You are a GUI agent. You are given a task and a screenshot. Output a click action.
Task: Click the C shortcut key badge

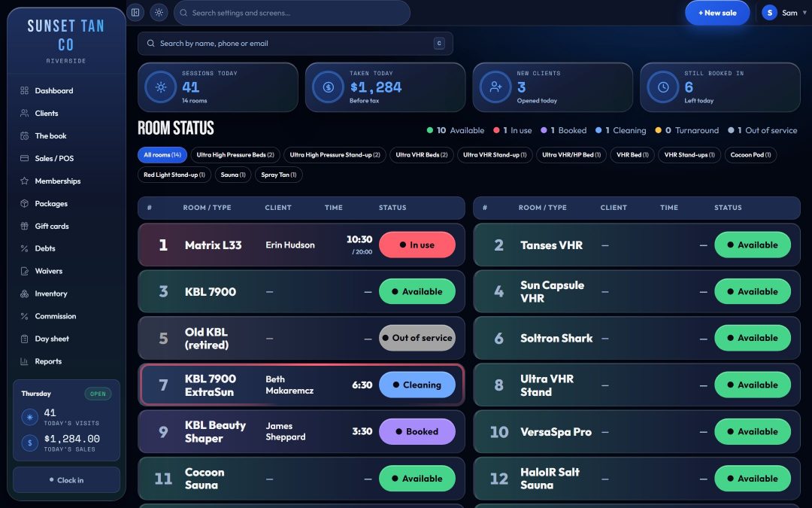[439, 44]
